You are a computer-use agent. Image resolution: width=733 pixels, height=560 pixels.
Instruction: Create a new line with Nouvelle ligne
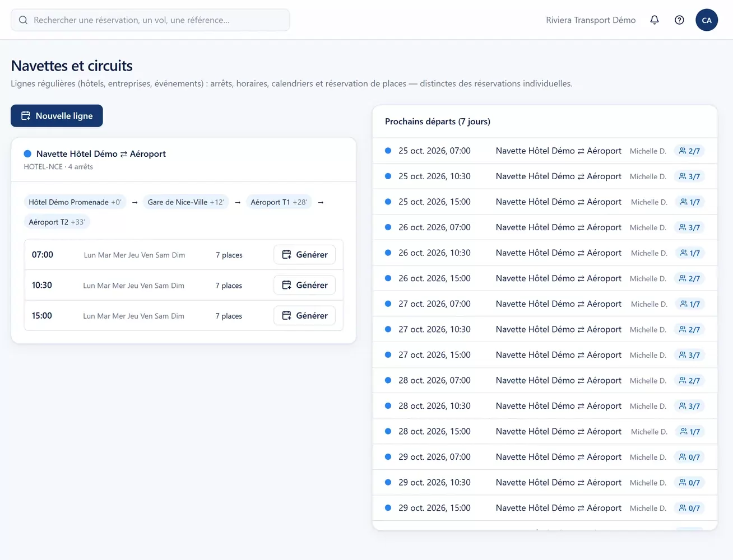click(x=57, y=116)
